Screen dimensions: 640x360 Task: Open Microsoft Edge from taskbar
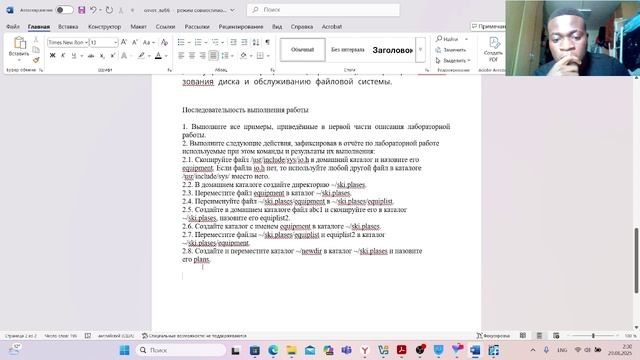[x=273, y=350]
